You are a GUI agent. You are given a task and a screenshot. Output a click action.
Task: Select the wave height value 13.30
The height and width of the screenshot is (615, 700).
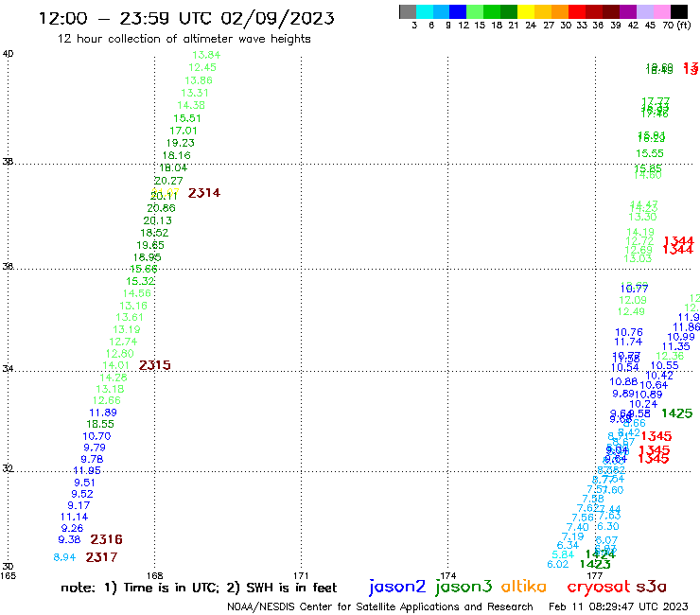[642, 217]
